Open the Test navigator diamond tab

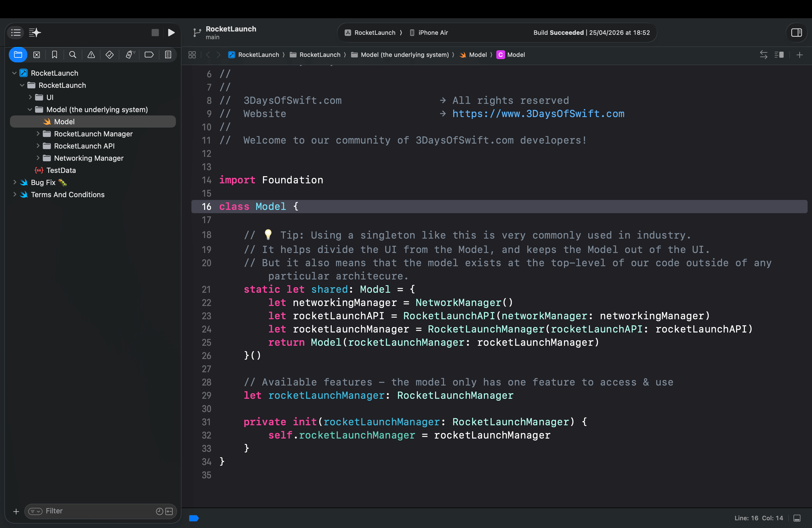110,55
